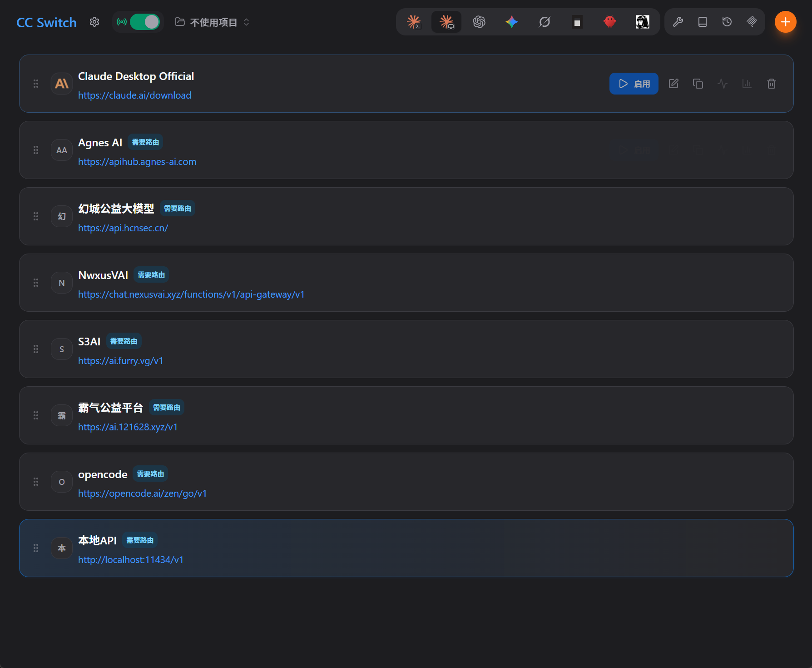Click the 本 avatar of 本地API

pos(62,548)
